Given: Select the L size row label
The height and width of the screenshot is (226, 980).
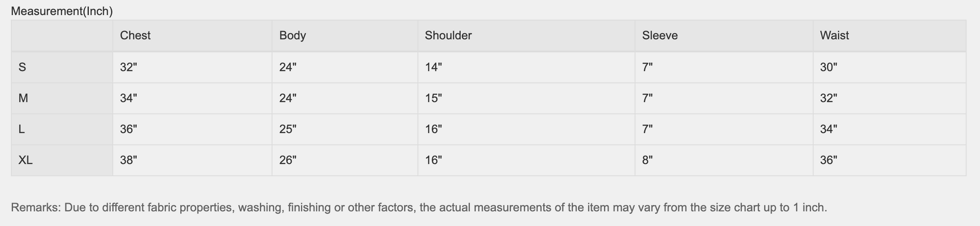Looking at the screenshot, I should pos(21,129).
